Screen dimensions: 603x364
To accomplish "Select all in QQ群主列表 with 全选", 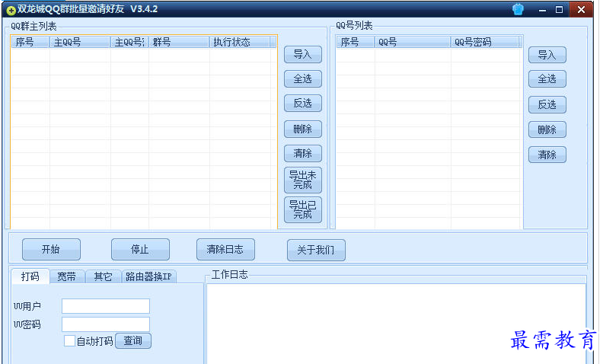I will coord(303,79).
